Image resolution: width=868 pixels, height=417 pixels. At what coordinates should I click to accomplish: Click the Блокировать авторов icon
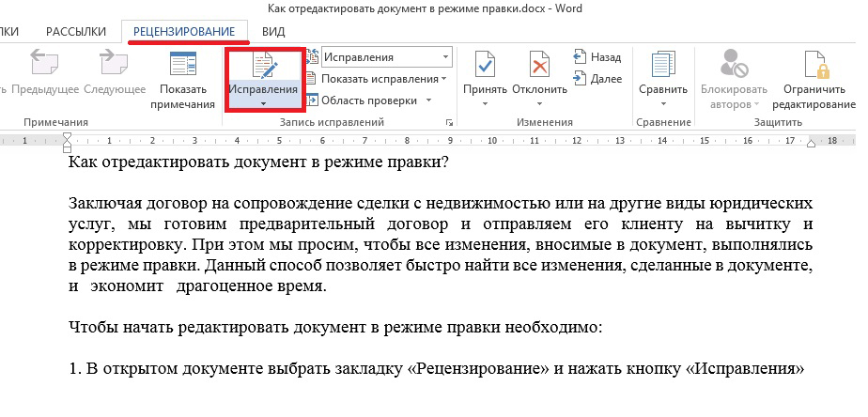[x=734, y=64]
